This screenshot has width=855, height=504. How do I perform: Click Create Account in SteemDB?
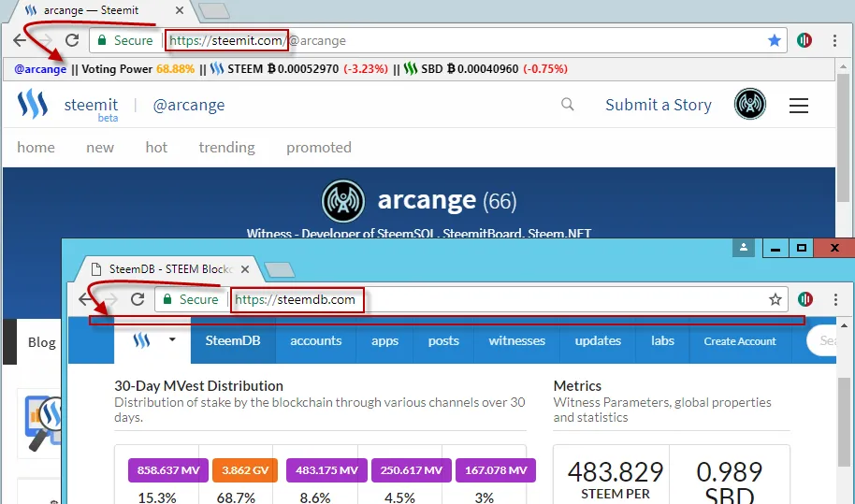740,340
